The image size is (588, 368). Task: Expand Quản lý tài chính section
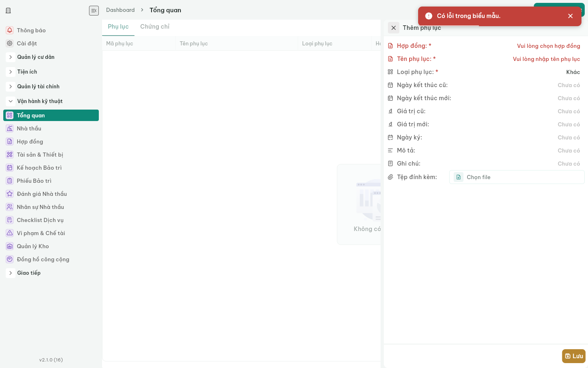coord(11,87)
